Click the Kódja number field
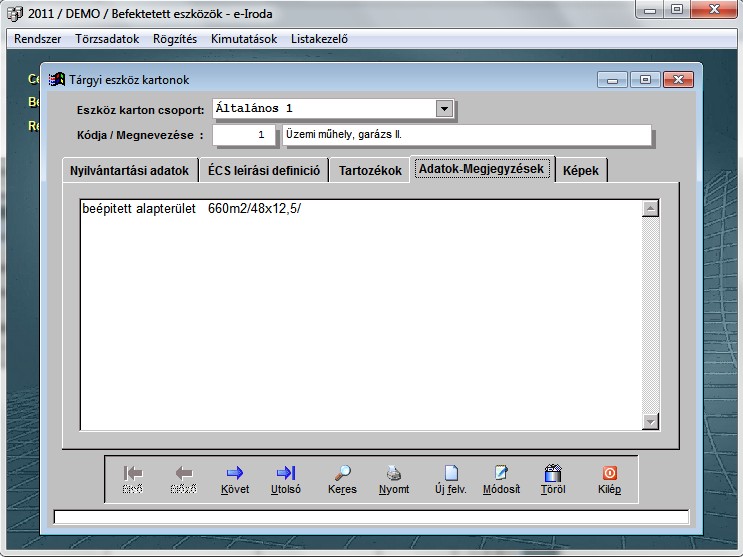743x557 pixels. click(244, 135)
